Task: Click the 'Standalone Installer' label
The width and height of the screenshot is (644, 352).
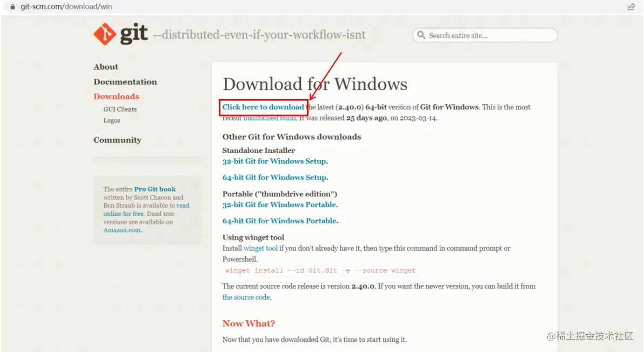Action: [x=259, y=150]
